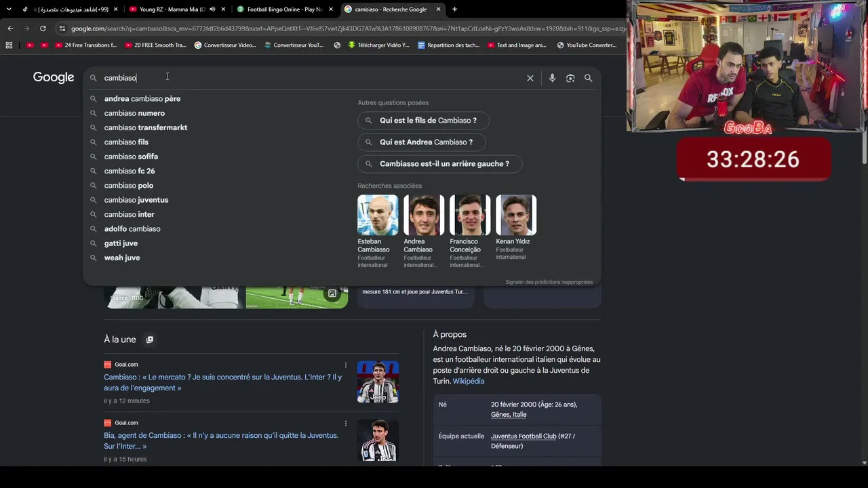The height and width of the screenshot is (488, 868).
Task: Switch to the Arabic-titled (99+) tab
Action: 70,9
